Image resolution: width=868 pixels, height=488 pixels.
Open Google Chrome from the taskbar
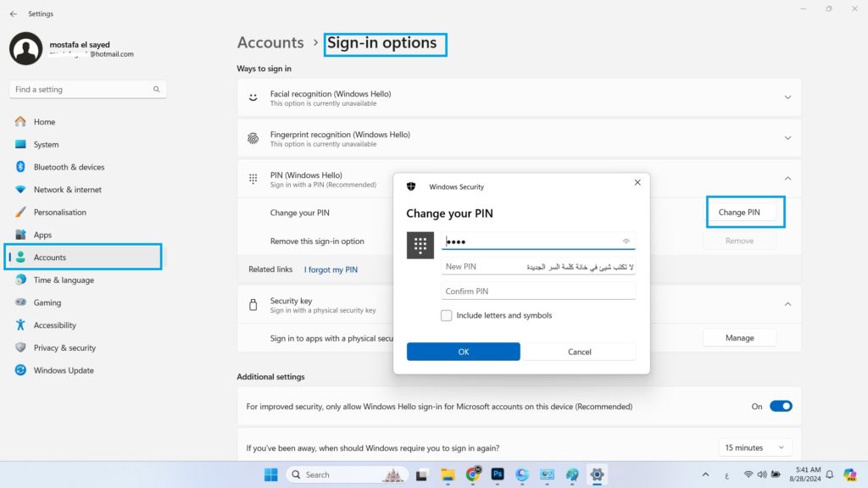472,474
